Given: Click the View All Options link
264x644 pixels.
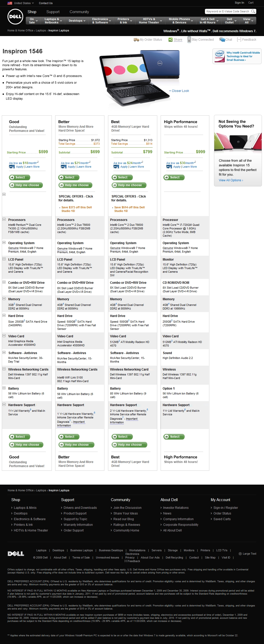Looking at the screenshot, I should click(x=231, y=180).
